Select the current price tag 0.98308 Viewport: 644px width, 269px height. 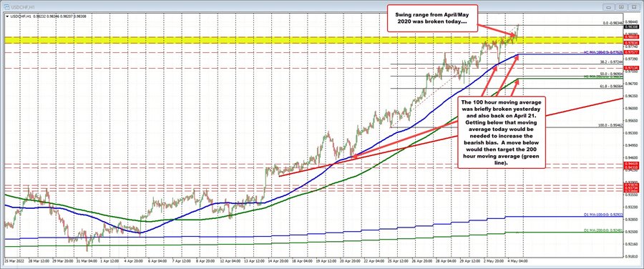click(631, 26)
